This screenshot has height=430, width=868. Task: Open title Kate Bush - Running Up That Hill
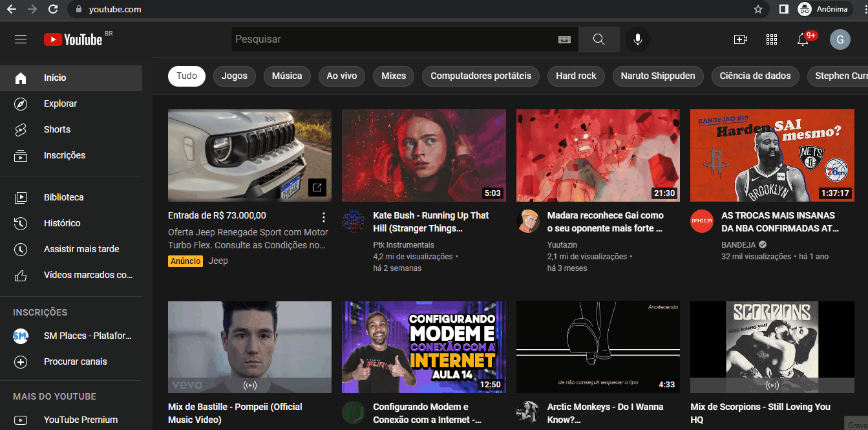431,222
